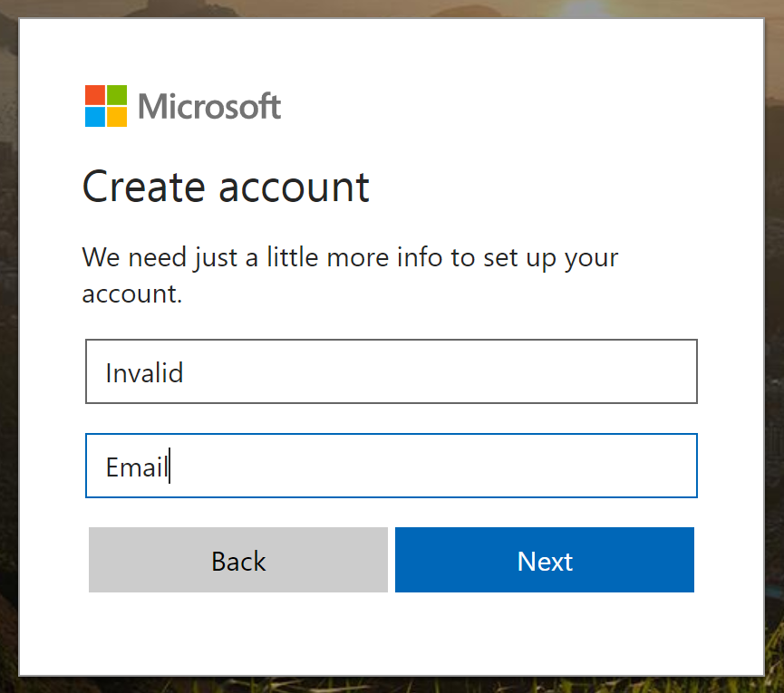
Task: Click the Next button
Action: tap(545, 560)
